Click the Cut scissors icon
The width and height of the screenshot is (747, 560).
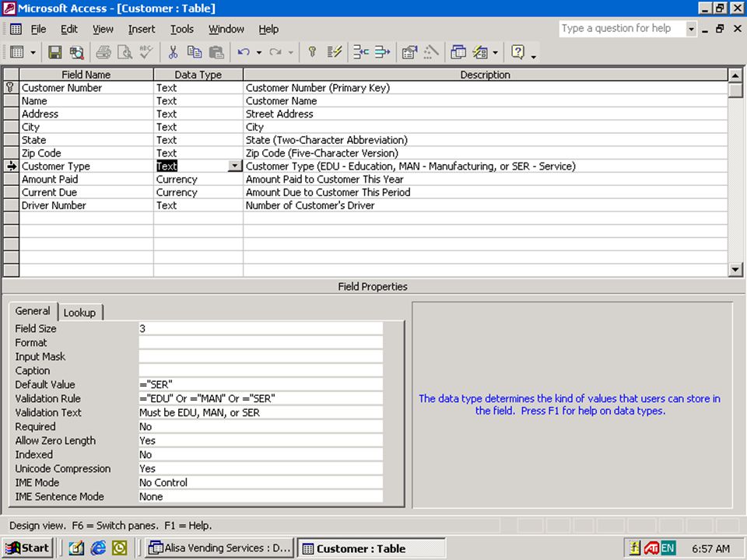point(173,52)
